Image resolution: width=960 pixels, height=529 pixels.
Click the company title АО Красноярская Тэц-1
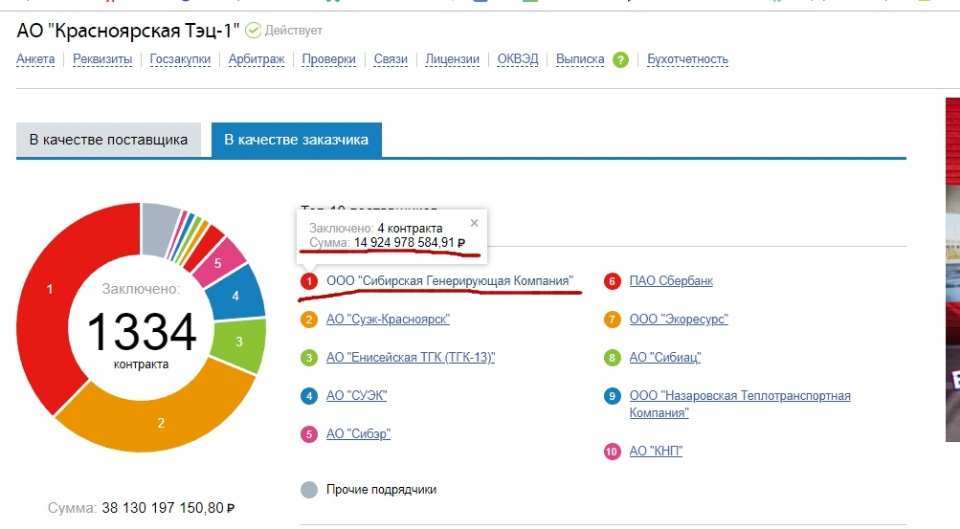128,31
